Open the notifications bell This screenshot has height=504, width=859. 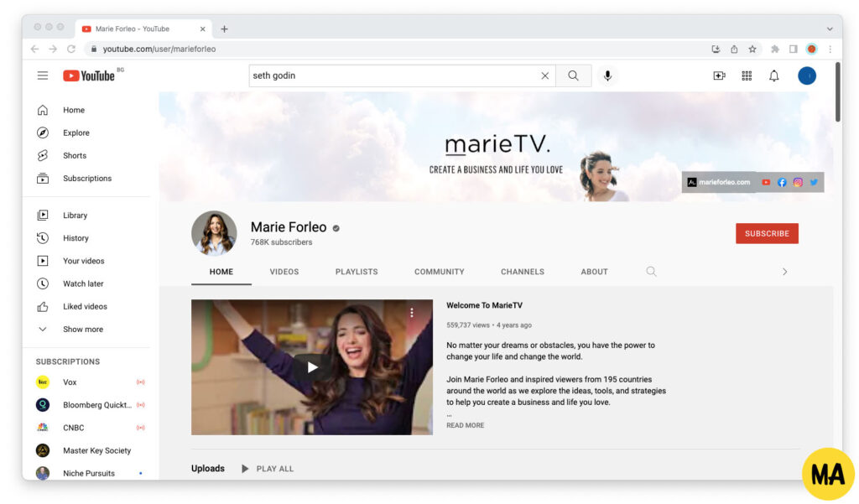pyautogui.click(x=773, y=75)
